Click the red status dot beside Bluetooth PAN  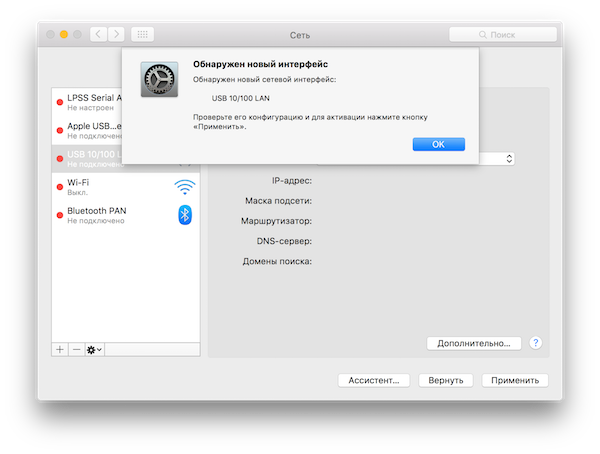coord(60,215)
